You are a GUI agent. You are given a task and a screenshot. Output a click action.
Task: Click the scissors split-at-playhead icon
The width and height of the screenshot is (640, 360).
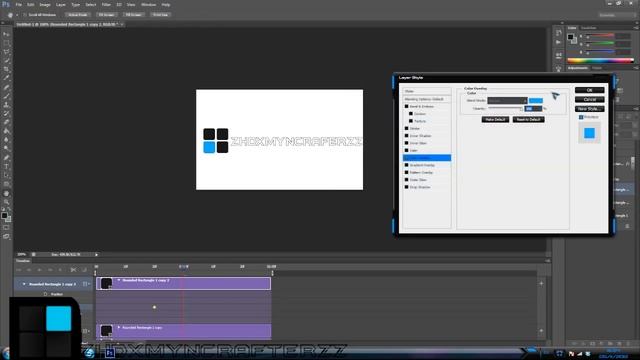click(x=73, y=270)
